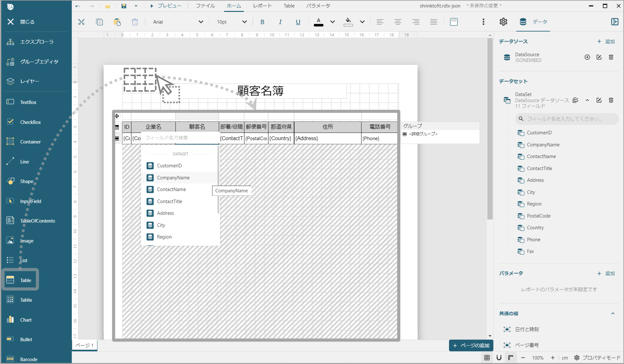Add dataset to DataSource plus-circle icon
624x364 pixels.
pyautogui.click(x=587, y=57)
